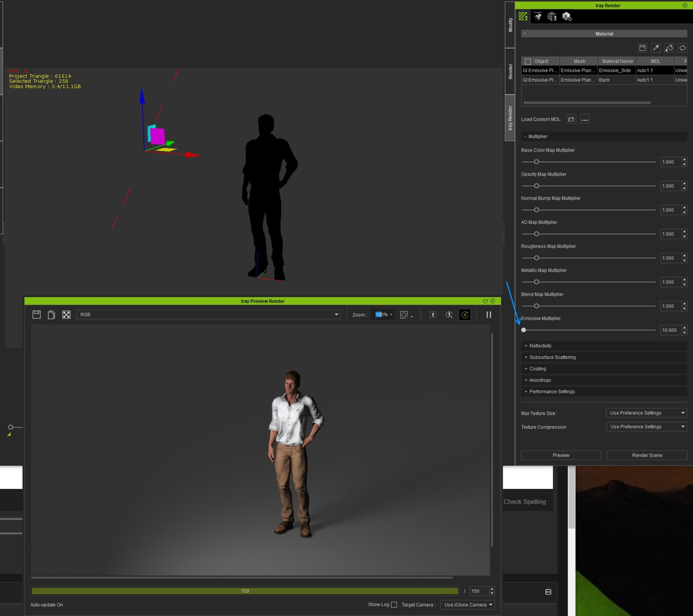This screenshot has height=616, width=693.
Task: Click the rendered character in preview image
Action: coord(295,454)
